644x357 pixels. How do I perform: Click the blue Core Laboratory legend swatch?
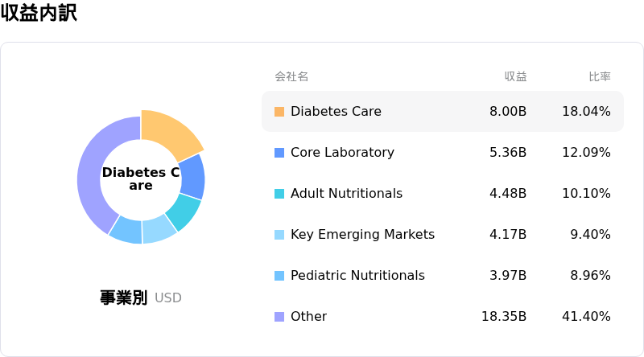279,153
